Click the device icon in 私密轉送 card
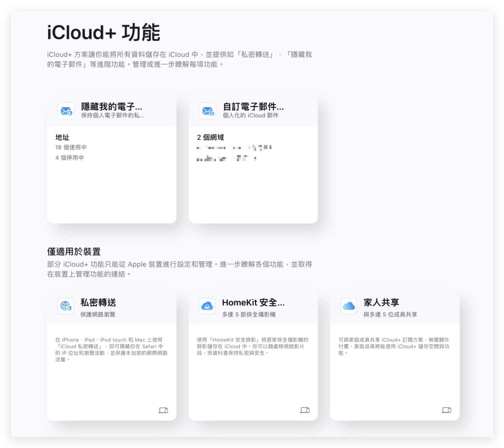 163,410
